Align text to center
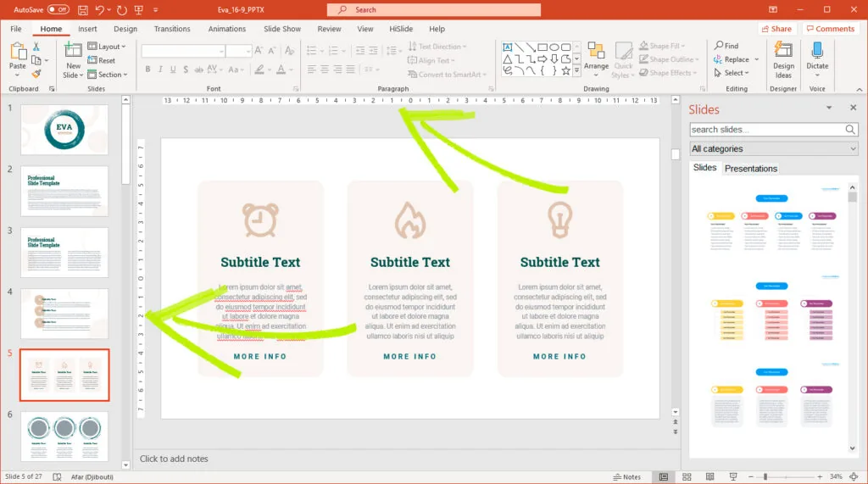 point(325,70)
